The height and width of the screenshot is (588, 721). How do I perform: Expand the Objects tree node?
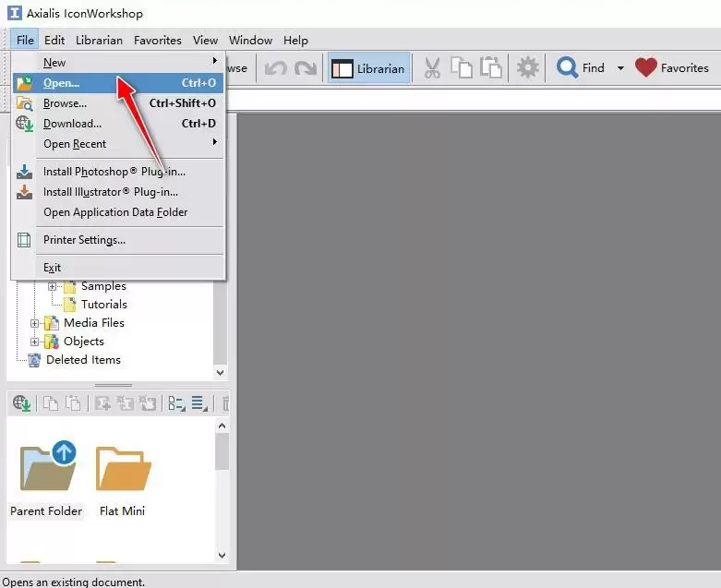pyautogui.click(x=34, y=342)
